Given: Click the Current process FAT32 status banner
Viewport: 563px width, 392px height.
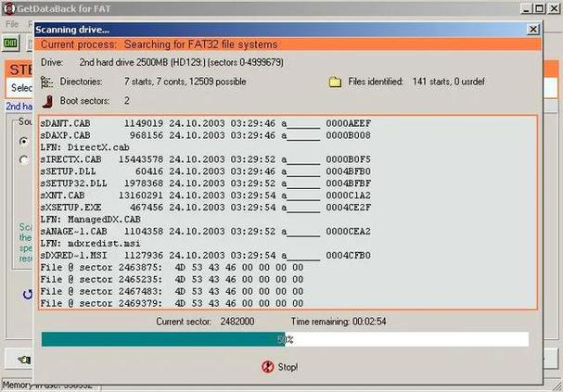Looking at the screenshot, I should tap(288, 44).
